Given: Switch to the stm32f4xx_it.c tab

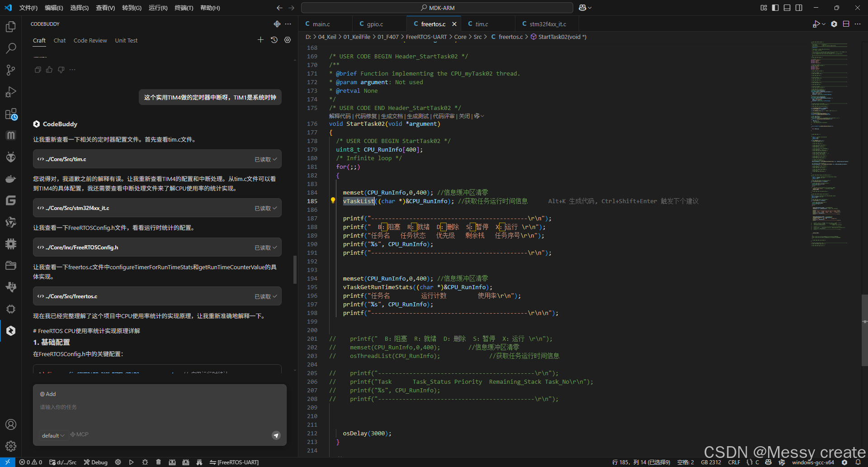Looking at the screenshot, I should pos(547,24).
